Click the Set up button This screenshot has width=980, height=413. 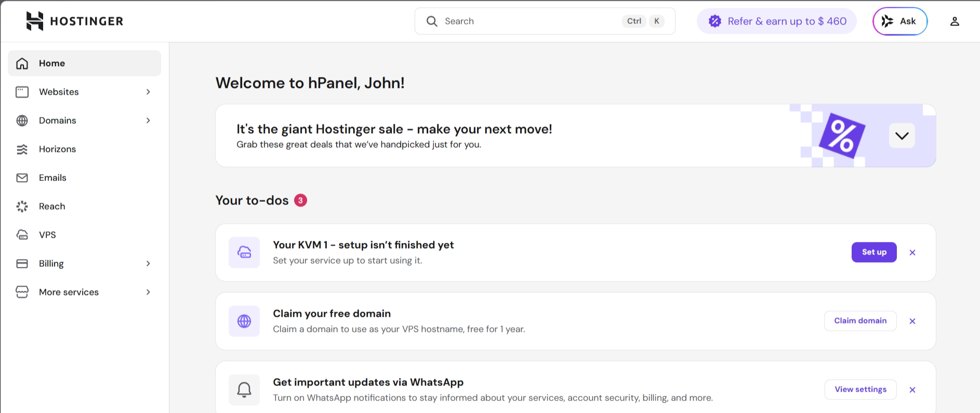[x=874, y=252]
